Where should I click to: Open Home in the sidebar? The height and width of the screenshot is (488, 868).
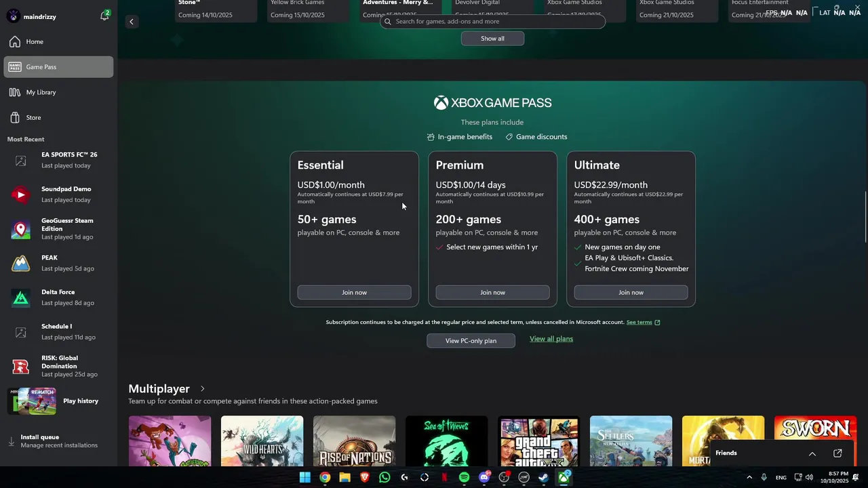pos(58,42)
